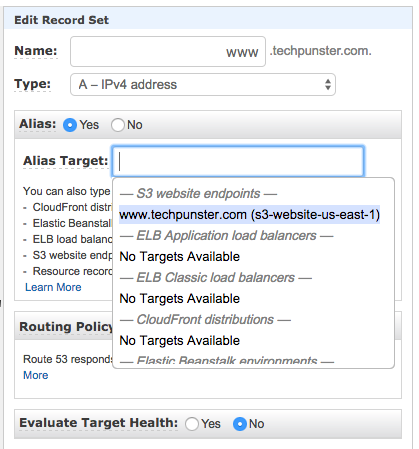
Task: Click the Alias Target input field
Action: (238, 161)
